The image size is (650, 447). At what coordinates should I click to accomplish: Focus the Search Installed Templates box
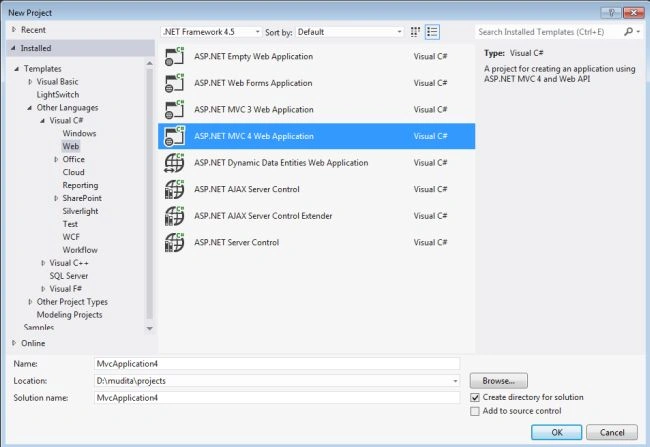coord(547,32)
